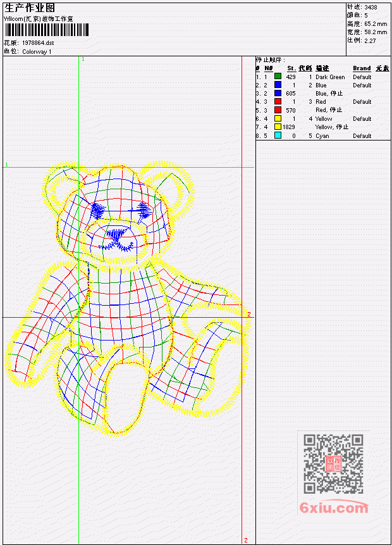The height and width of the screenshot is (545, 392).
Task: Pick the red swatch in the 570-stitch row
Action: pos(278,110)
